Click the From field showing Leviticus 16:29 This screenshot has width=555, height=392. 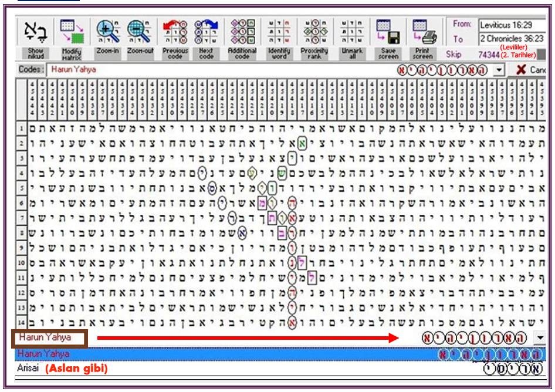[x=512, y=25]
